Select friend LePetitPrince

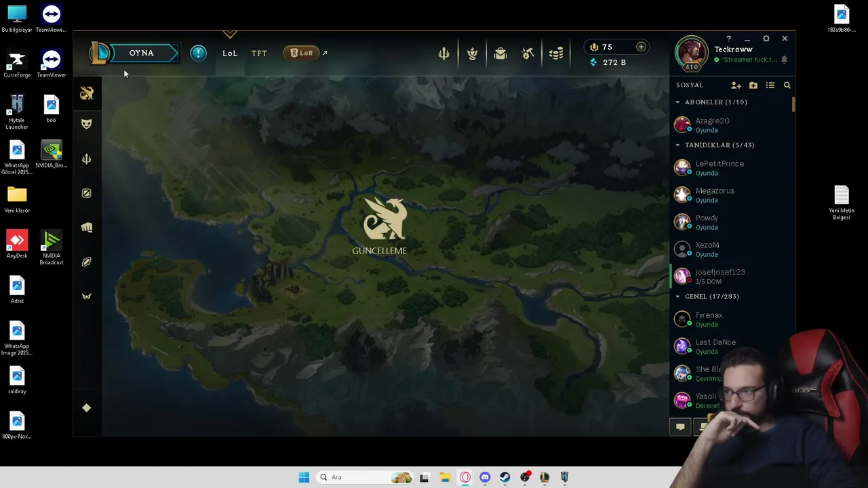[731, 167]
